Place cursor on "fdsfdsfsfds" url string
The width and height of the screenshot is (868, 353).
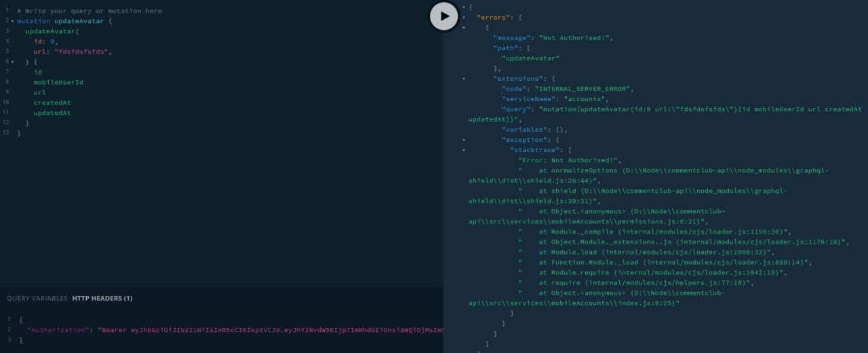click(81, 52)
